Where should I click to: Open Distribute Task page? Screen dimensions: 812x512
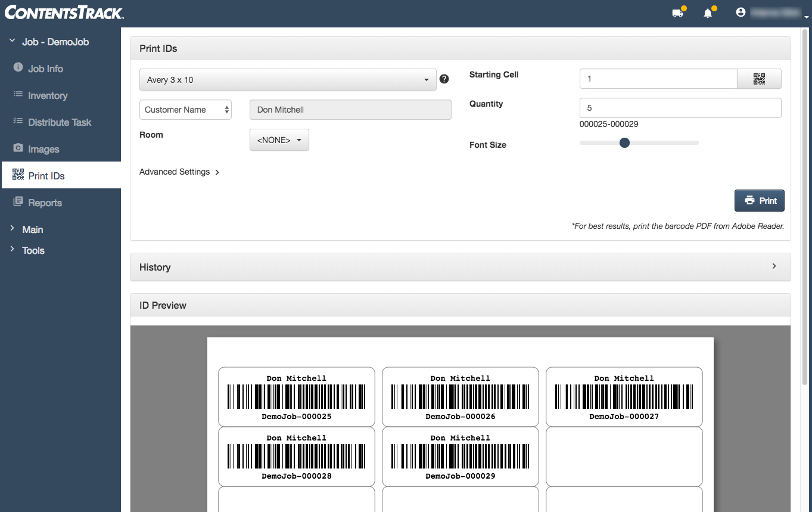click(x=60, y=122)
